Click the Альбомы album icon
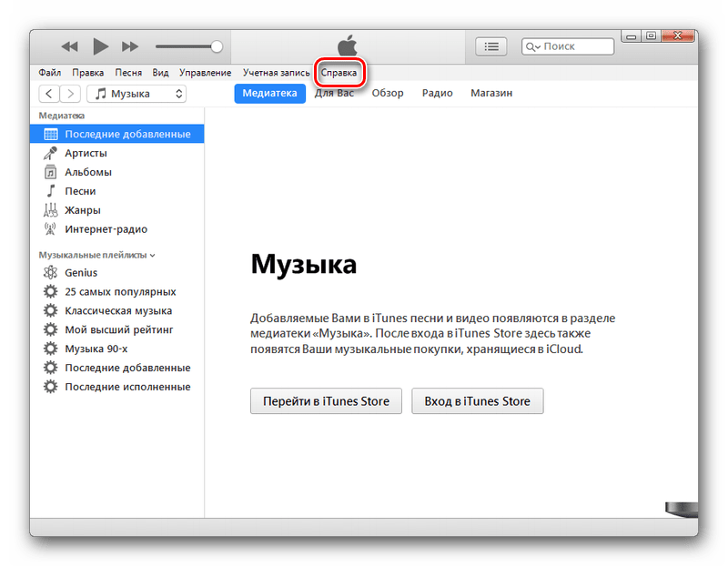The image size is (728, 566). (50, 172)
